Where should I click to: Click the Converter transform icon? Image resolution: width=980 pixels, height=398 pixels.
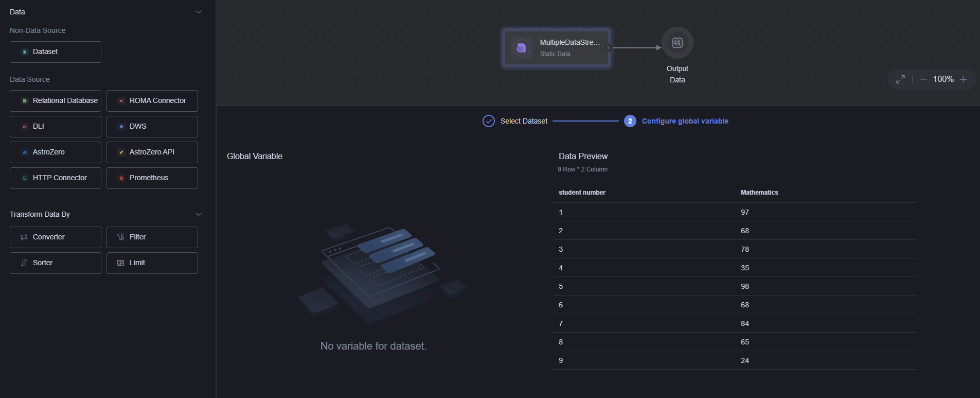[24, 237]
